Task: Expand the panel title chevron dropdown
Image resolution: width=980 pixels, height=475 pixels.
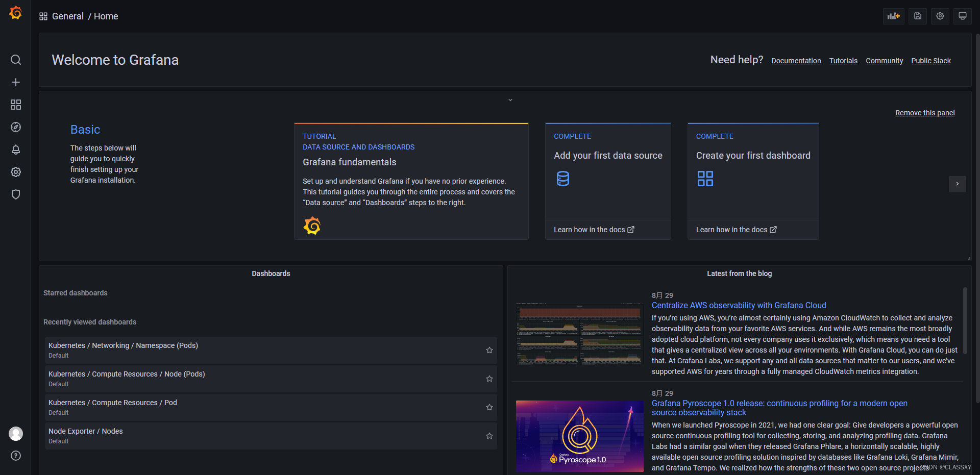Action: (510, 100)
